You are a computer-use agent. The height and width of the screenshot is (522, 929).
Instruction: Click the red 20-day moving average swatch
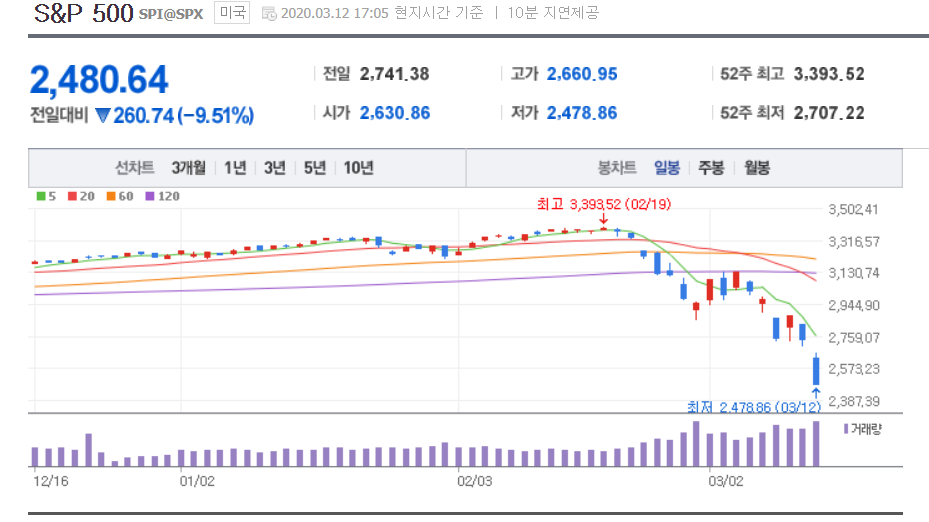(72, 196)
